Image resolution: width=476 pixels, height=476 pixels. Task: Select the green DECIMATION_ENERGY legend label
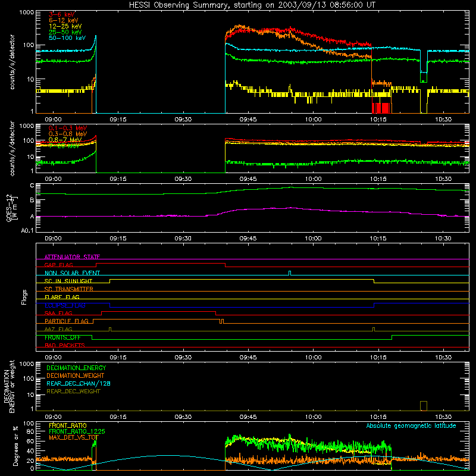pyautogui.click(x=76, y=368)
